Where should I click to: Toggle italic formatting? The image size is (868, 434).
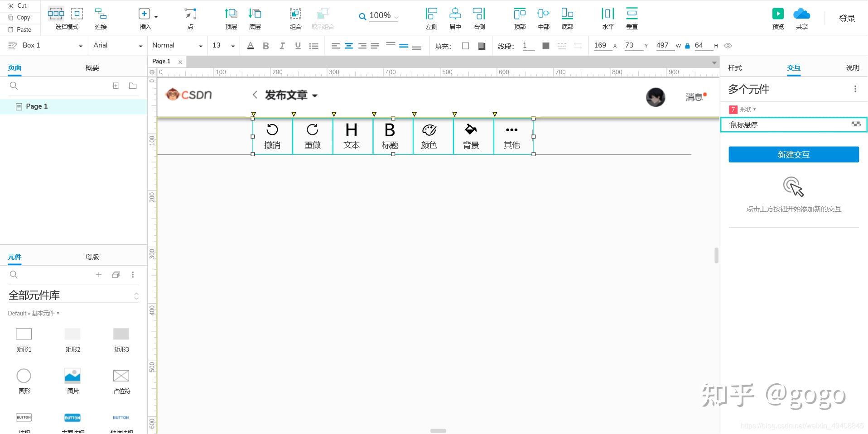tap(282, 46)
